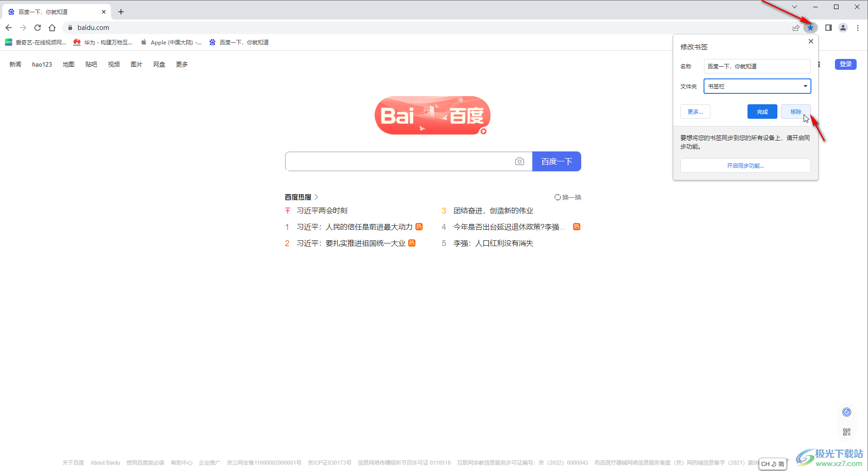This screenshot has height=471, width=868.
Task: Open footer link 企业推广
Action: click(210, 463)
